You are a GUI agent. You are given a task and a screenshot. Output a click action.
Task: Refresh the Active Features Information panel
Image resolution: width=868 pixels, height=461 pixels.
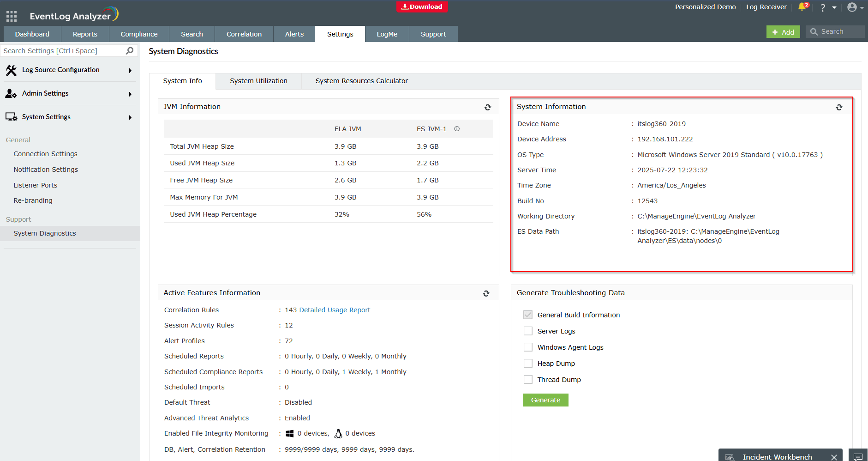click(x=486, y=293)
